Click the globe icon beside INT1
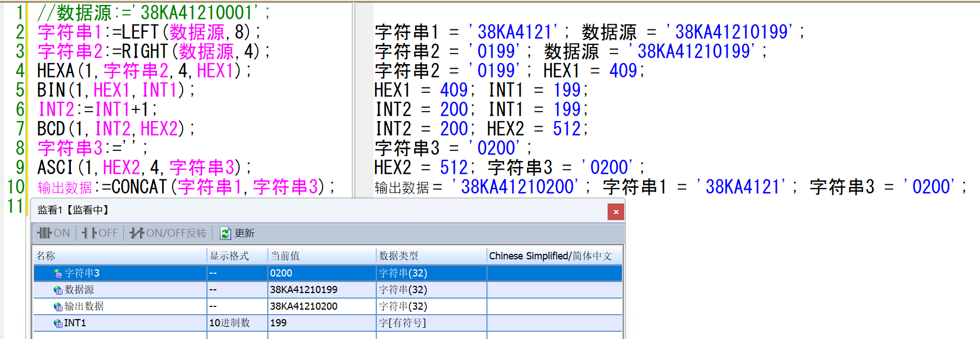 [58, 323]
